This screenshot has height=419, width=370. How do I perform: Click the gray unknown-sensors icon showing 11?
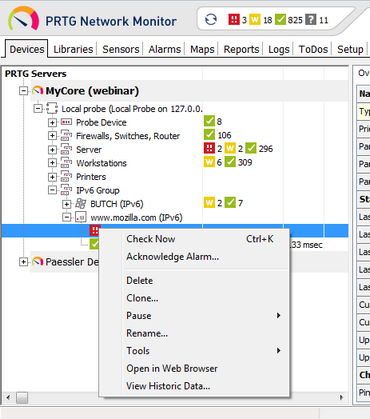pyautogui.click(x=311, y=19)
